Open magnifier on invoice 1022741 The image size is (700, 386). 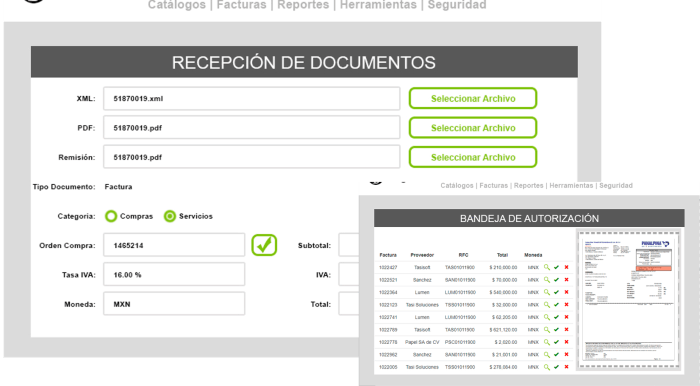click(x=546, y=317)
